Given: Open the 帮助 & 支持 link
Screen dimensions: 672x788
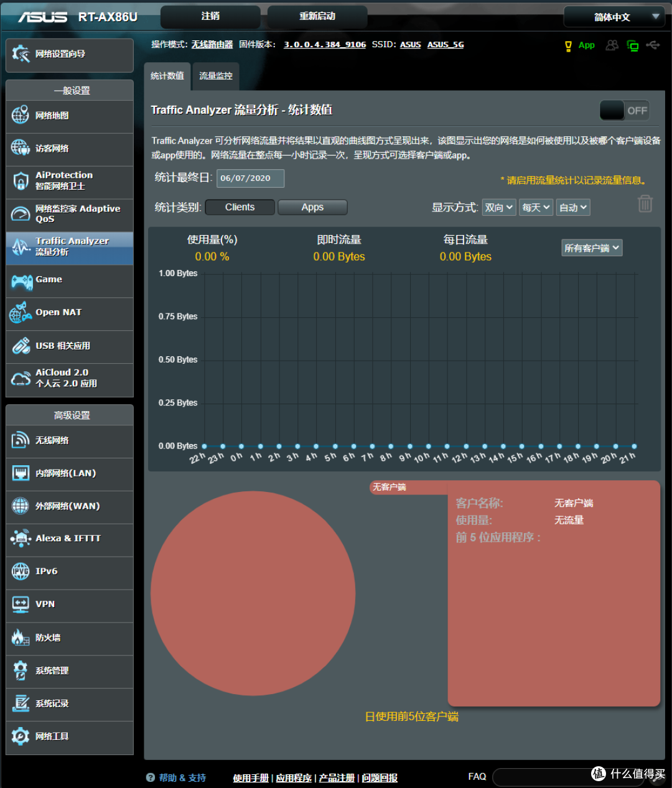Looking at the screenshot, I should coord(182,778).
